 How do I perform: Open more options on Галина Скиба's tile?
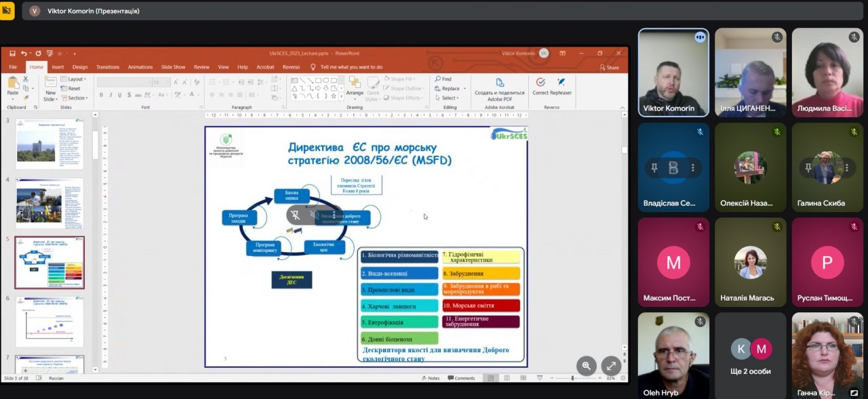click(x=846, y=168)
